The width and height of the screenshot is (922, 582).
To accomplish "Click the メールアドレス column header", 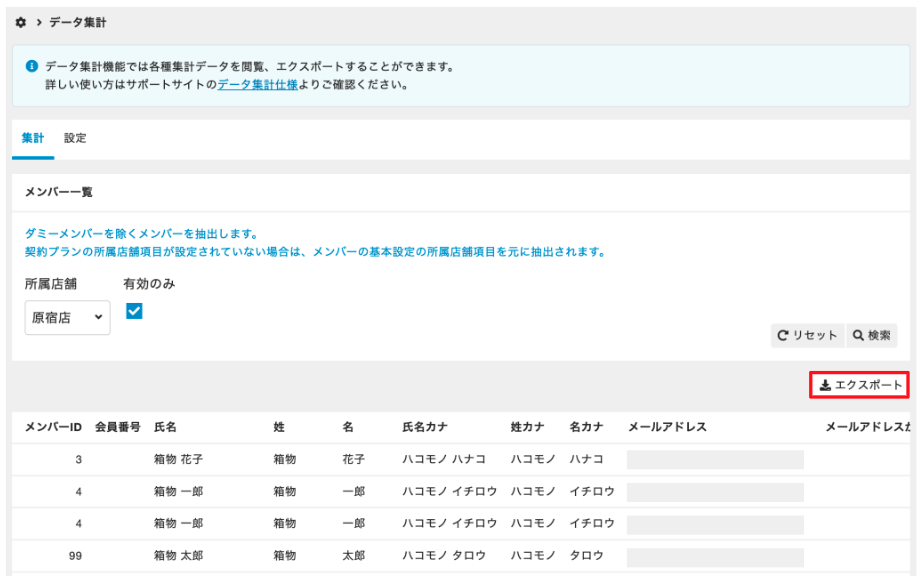I will [667, 427].
